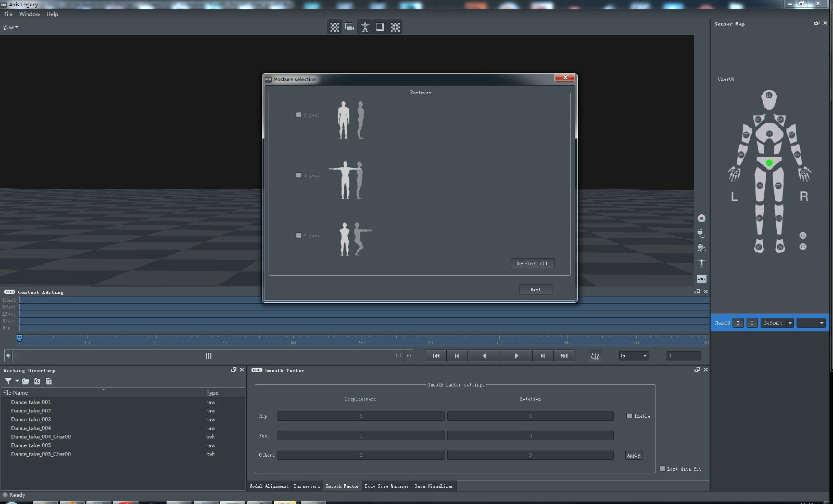Toggle loop playback icon
The image size is (833, 504).
click(595, 356)
